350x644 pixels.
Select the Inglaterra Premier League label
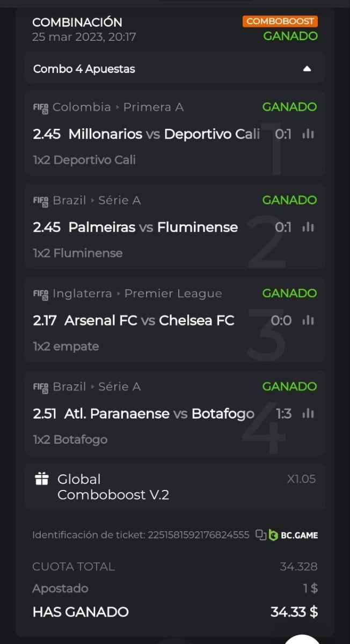(137, 294)
